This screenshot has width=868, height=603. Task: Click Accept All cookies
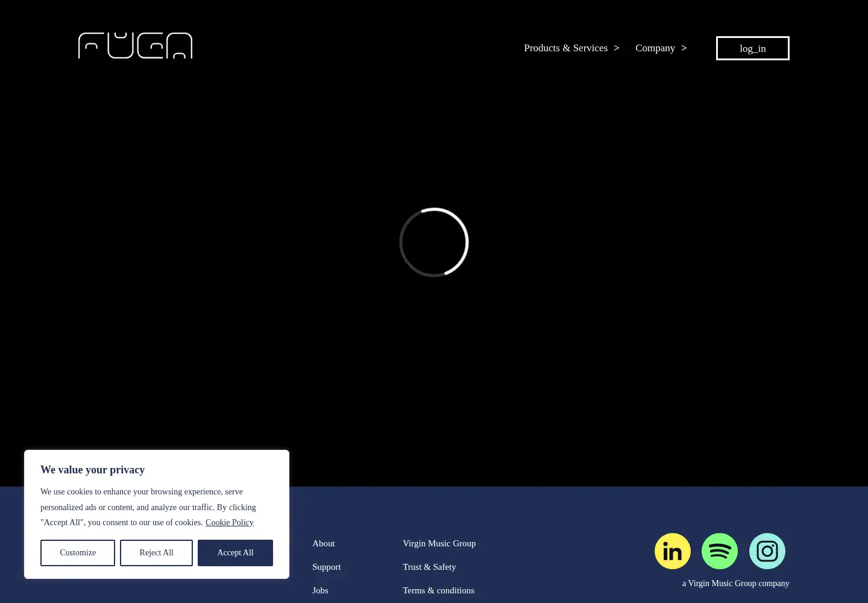click(x=235, y=553)
